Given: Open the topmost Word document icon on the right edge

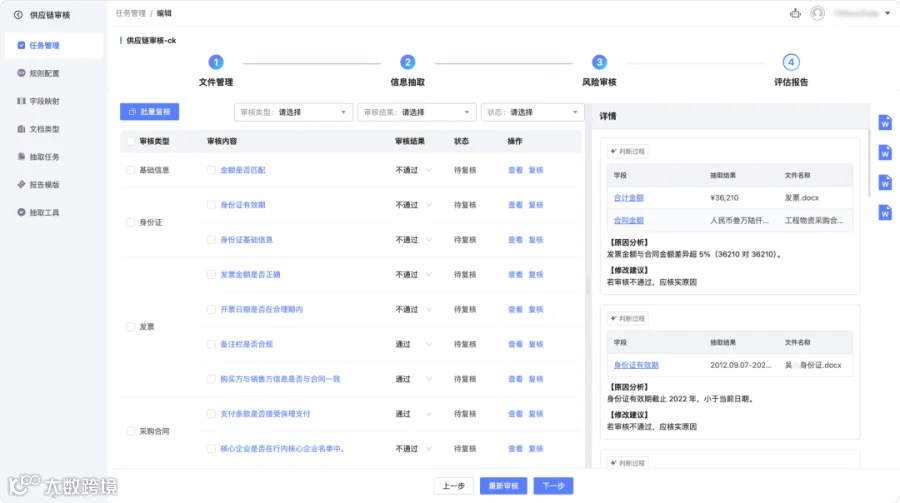Looking at the screenshot, I should click(x=885, y=122).
